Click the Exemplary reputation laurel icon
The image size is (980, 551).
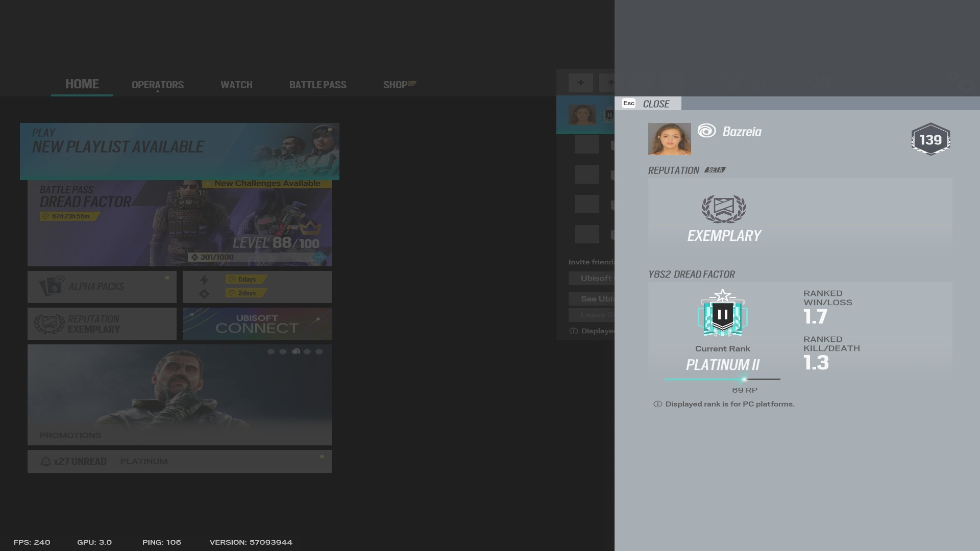click(x=724, y=209)
